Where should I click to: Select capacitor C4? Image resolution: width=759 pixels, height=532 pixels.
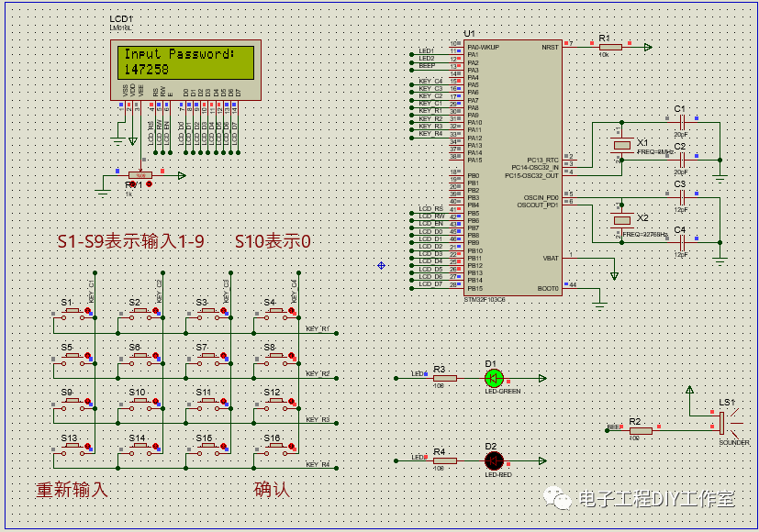tap(680, 241)
